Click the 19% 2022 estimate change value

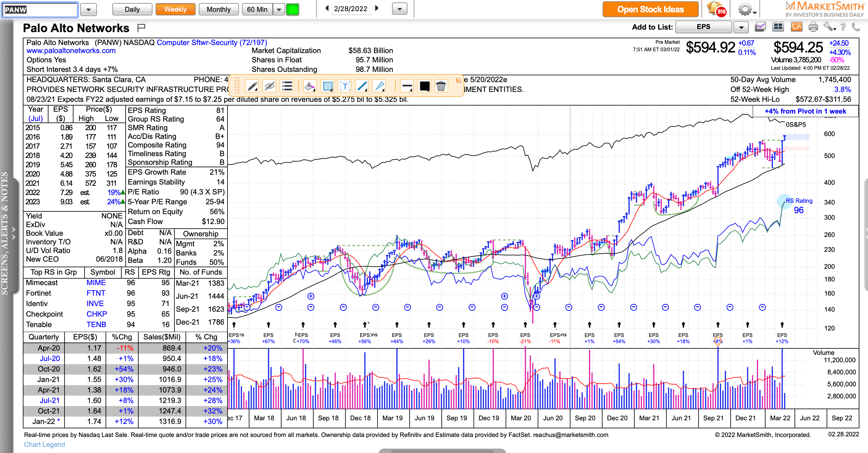pos(114,193)
